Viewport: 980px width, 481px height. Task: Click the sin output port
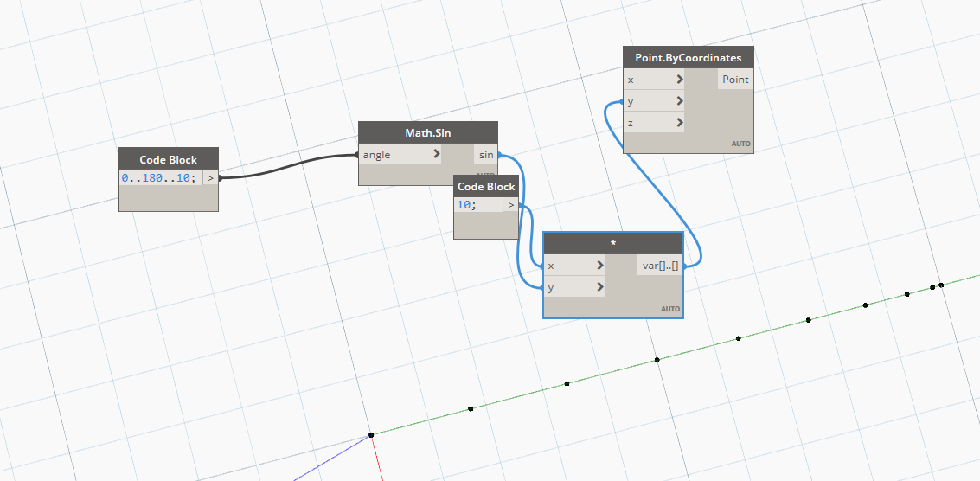point(485,155)
